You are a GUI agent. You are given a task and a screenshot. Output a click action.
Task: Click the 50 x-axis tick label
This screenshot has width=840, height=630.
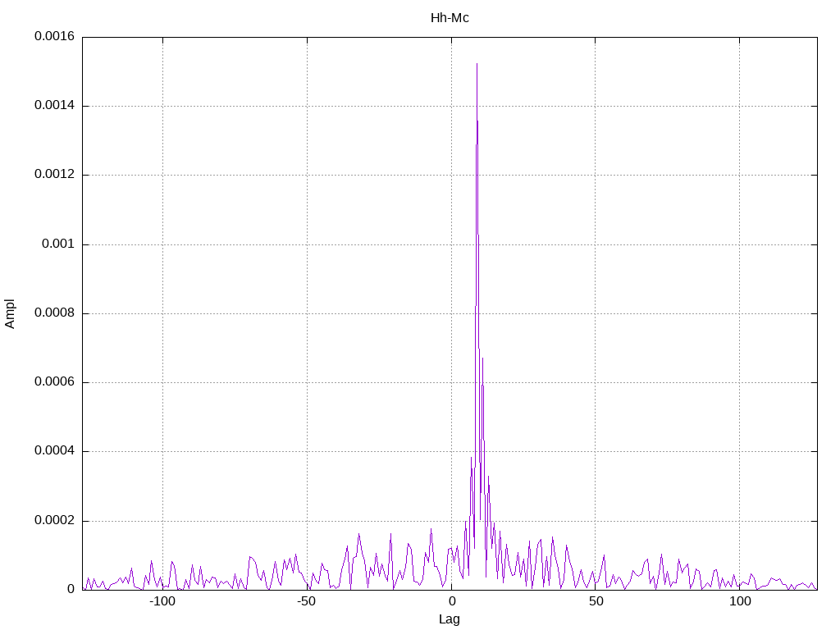[x=596, y=601]
